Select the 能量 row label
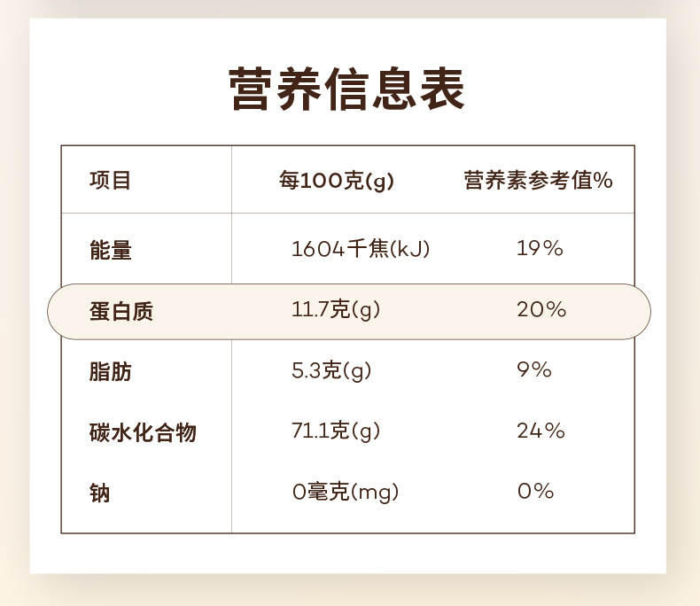 (x=110, y=250)
